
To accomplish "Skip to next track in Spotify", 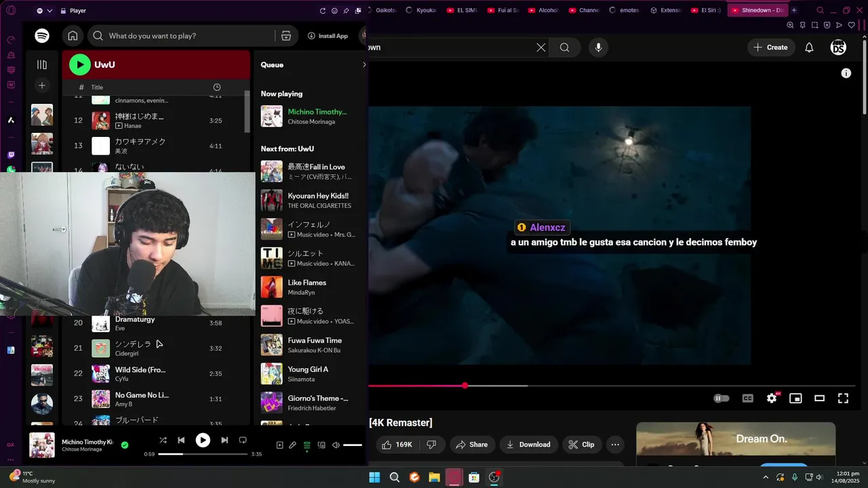I will [224, 440].
